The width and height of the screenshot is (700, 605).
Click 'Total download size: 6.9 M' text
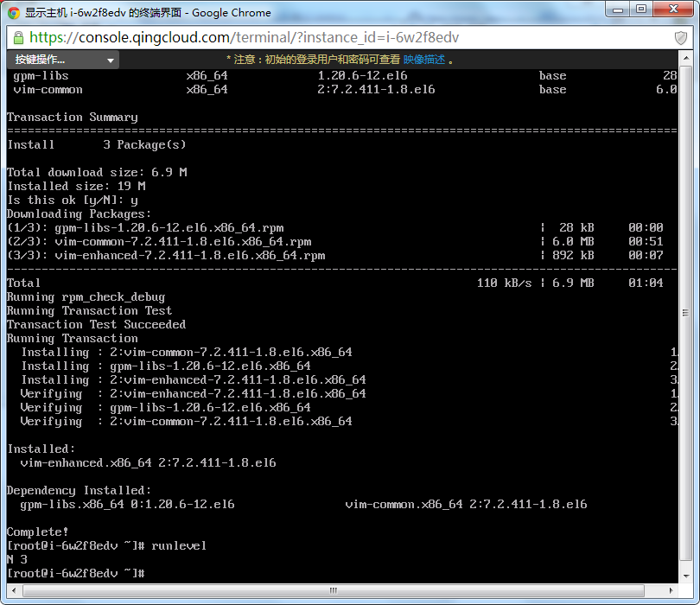(97, 172)
